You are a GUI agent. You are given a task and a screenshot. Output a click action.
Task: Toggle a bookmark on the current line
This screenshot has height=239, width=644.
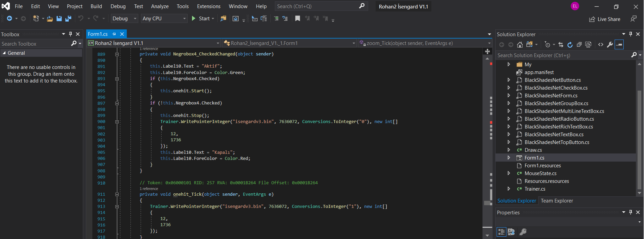pyautogui.click(x=297, y=19)
